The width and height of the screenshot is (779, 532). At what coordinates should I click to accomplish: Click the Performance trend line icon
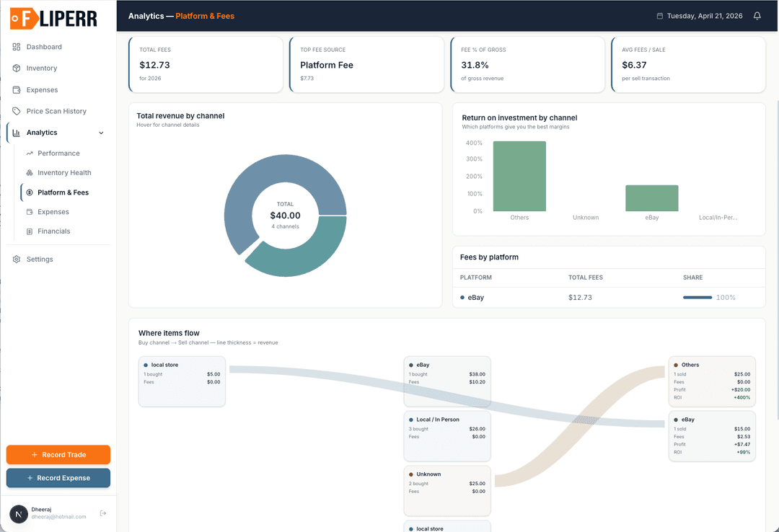(x=30, y=154)
